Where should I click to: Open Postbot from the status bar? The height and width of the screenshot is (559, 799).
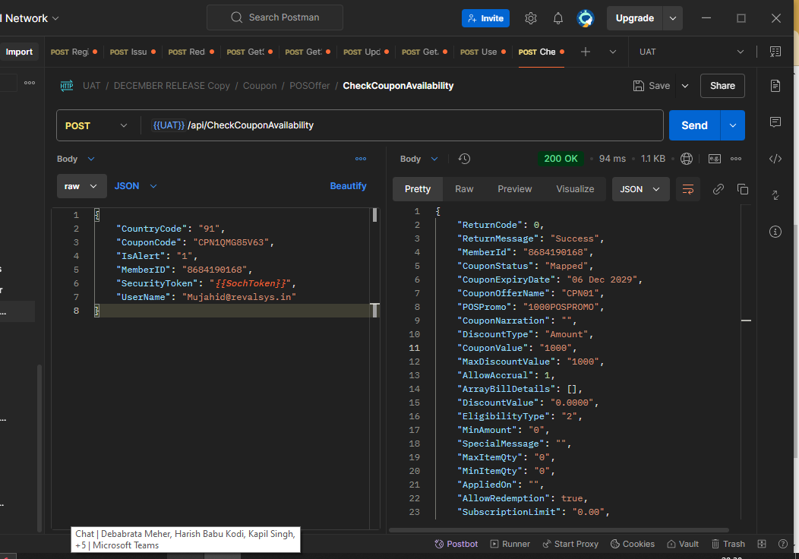tap(456, 544)
